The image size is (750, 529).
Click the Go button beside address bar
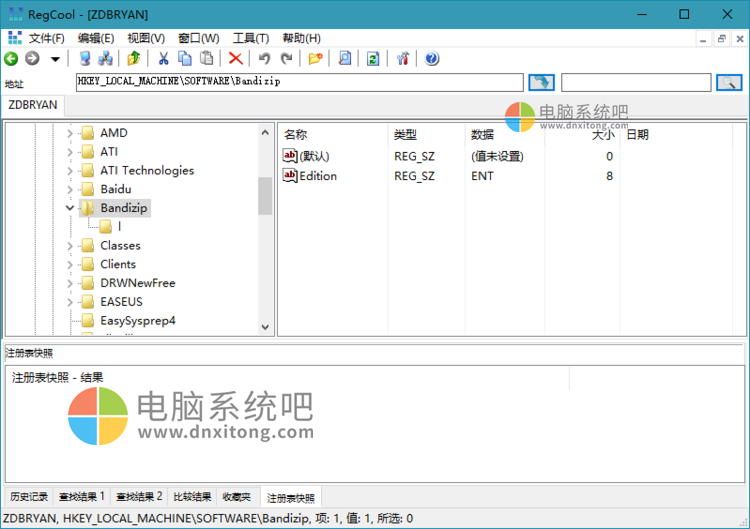541,83
